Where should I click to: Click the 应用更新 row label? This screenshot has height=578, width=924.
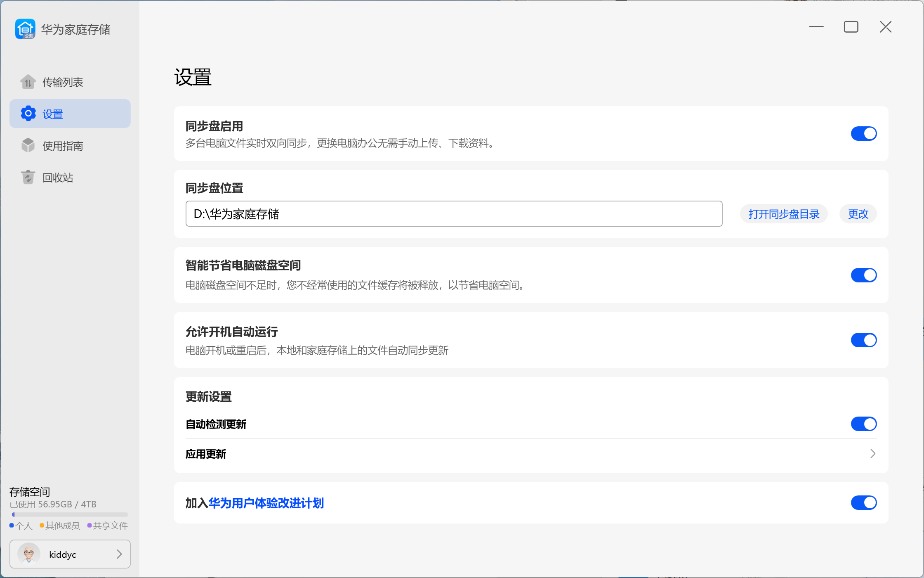(x=206, y=454)
